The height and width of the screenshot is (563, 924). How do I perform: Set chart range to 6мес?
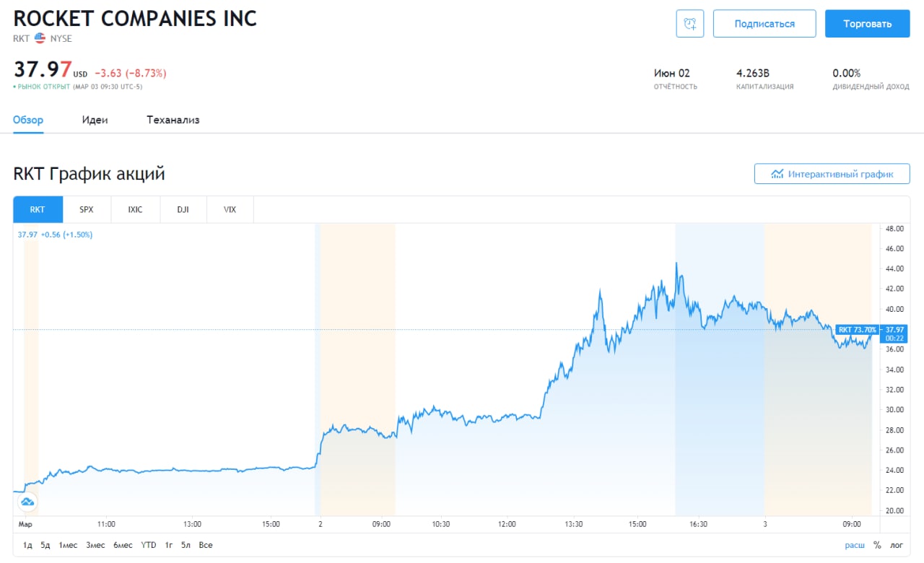123,545
